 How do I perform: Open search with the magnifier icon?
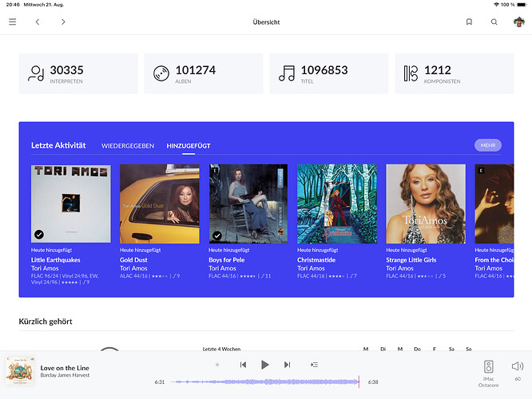(494, 22)
